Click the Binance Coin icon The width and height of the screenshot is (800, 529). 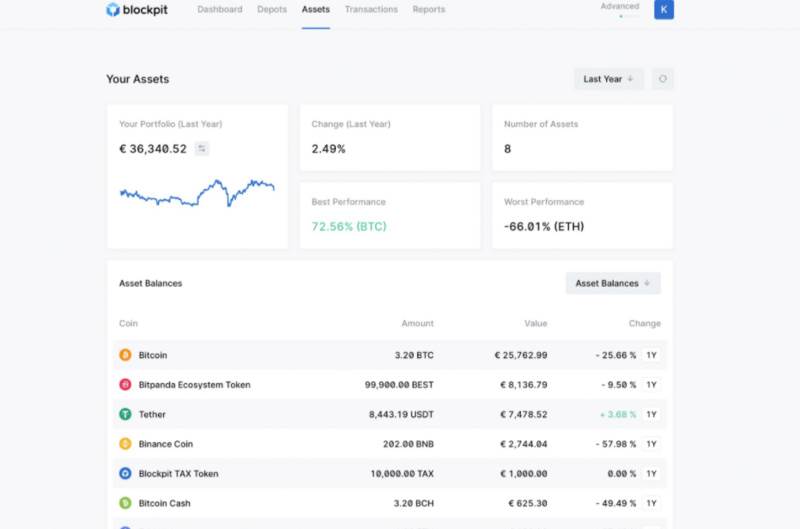tap(125, 443)
